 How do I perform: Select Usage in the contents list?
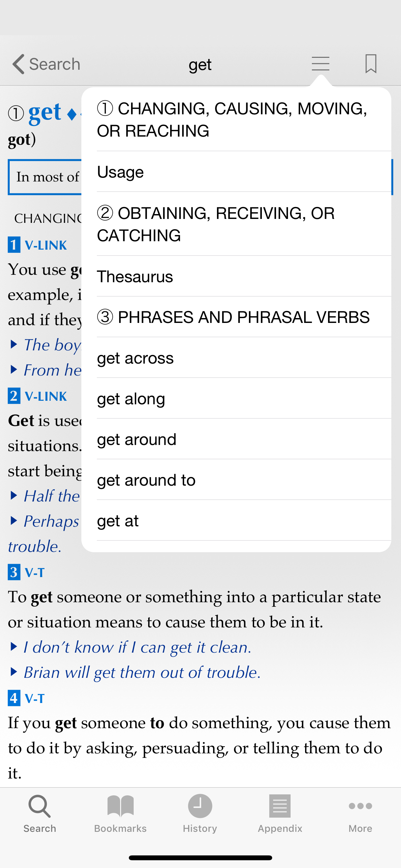click(x=236, y=172)
